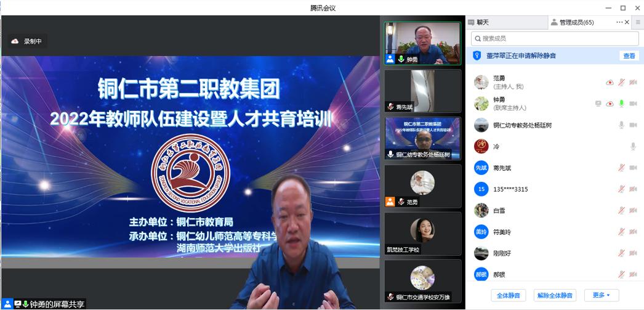Viewport: 644px width, 310px height.
Task: Click 白雪's camera icon in member list
Action: [633, 211]
